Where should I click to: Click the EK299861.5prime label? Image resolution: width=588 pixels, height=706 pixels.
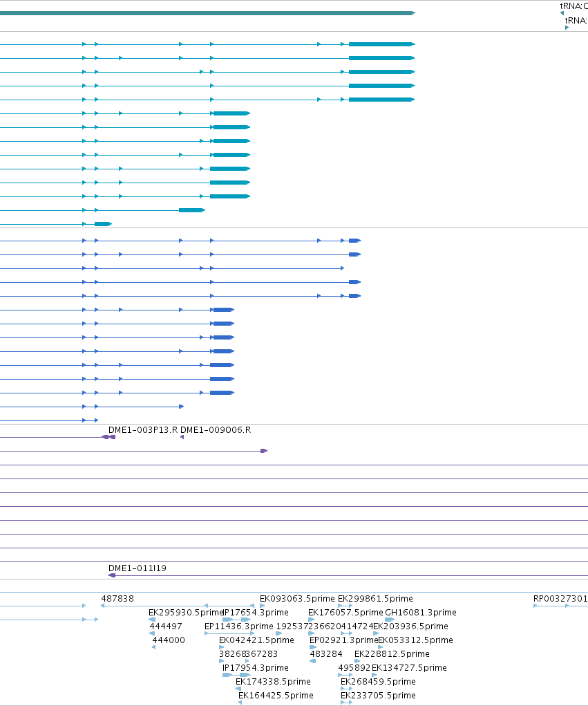pyautogui.click(x=375, y=598)
